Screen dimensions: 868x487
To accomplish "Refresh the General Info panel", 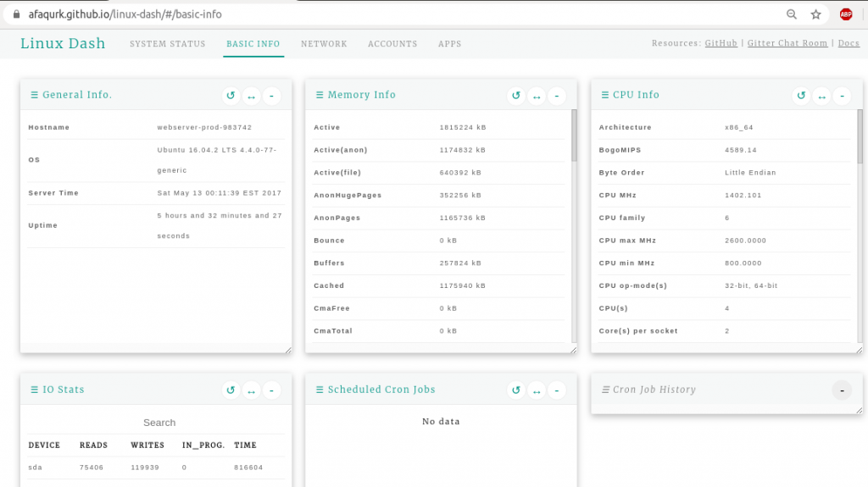I will click(231, 96).
